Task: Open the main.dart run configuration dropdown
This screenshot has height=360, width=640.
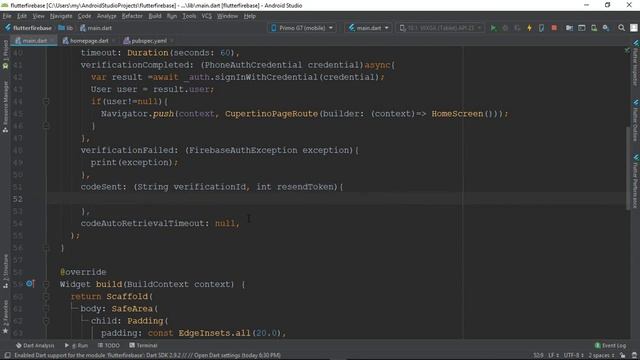Action: [369, 28]
